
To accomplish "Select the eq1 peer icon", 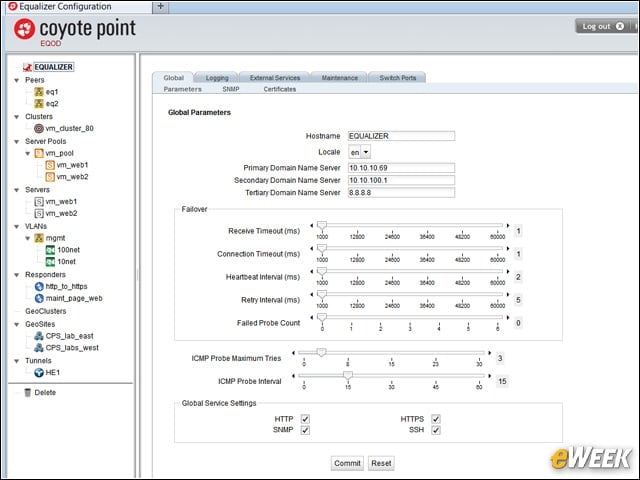I will 39,92.
